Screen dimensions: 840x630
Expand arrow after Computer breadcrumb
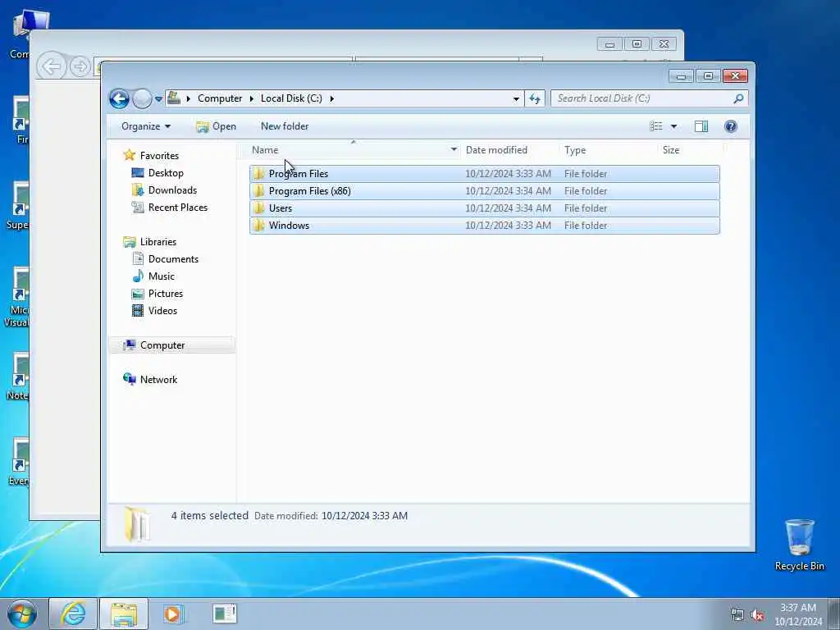point(252,98)
